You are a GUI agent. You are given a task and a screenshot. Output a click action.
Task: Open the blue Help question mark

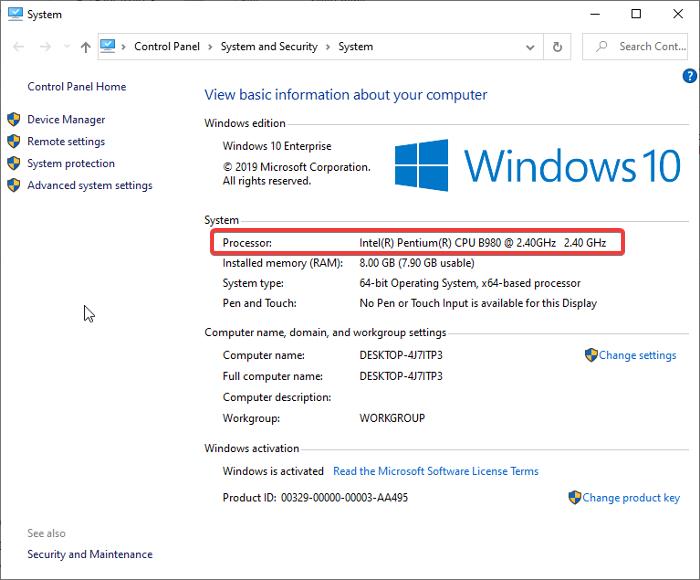click(x=689, y=76)
